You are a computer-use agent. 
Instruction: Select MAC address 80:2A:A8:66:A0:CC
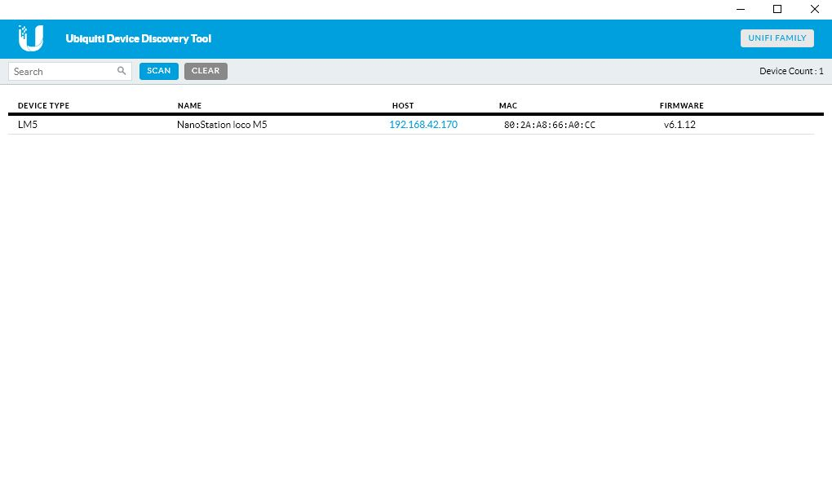pyautogui.click(x=550, y=126)
